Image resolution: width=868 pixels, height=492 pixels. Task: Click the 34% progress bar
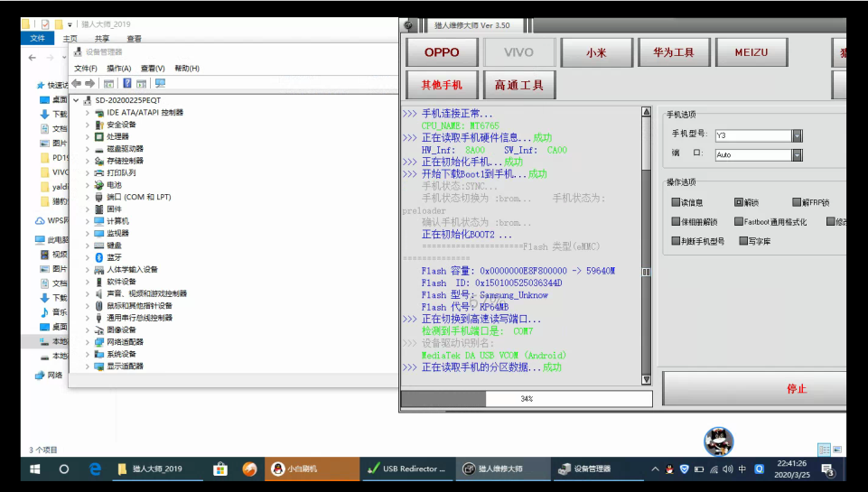click(527, 398)
